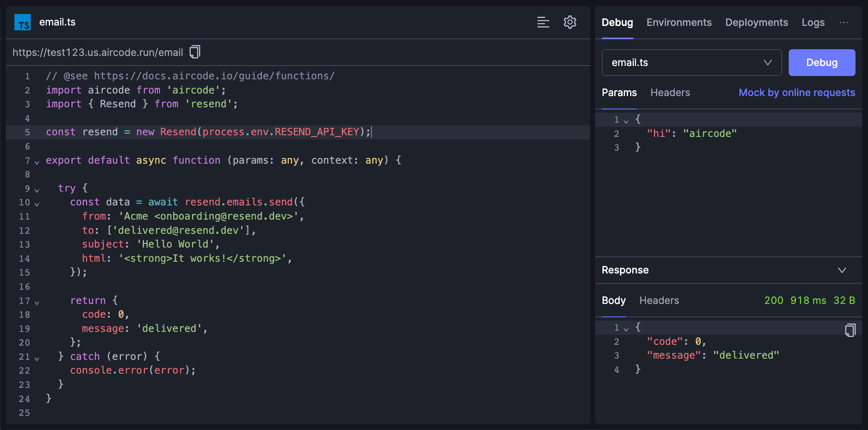Click the function URL text
The image size is (868, 430).
click(98, 52)
